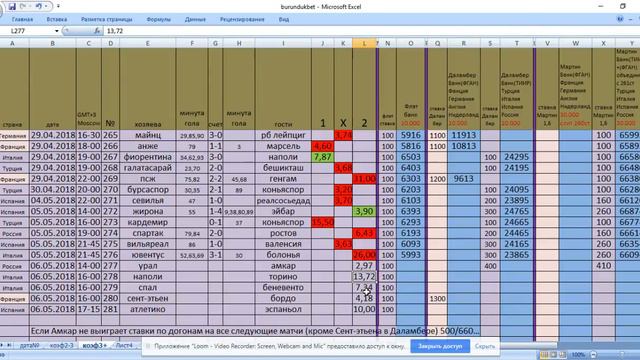This screenshot has width=640, height=360.
Task: Click the red cell 15,50 in кардемир row
Action: (322, 222)
